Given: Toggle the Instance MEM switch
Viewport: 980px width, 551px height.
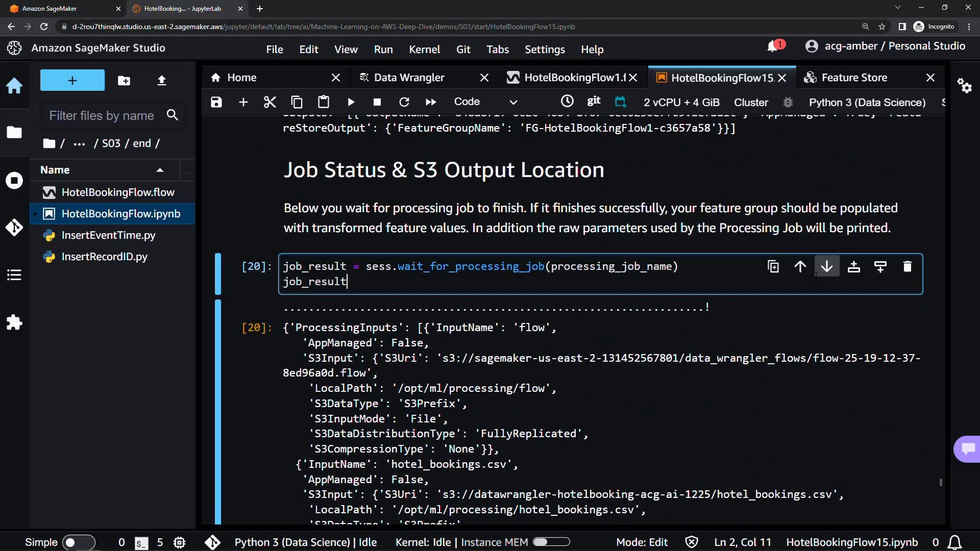Looking at the screenshot, I should [551, 542].
